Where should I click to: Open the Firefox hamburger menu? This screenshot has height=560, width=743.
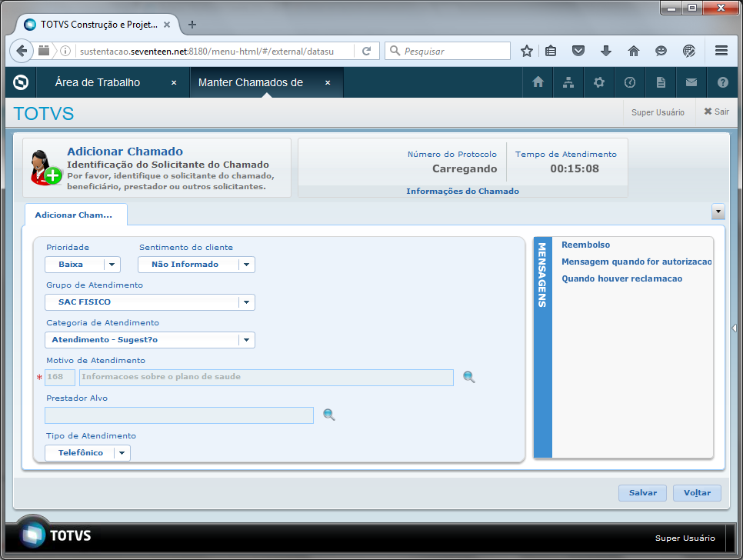pyautogui.click(x=721, y=50)
